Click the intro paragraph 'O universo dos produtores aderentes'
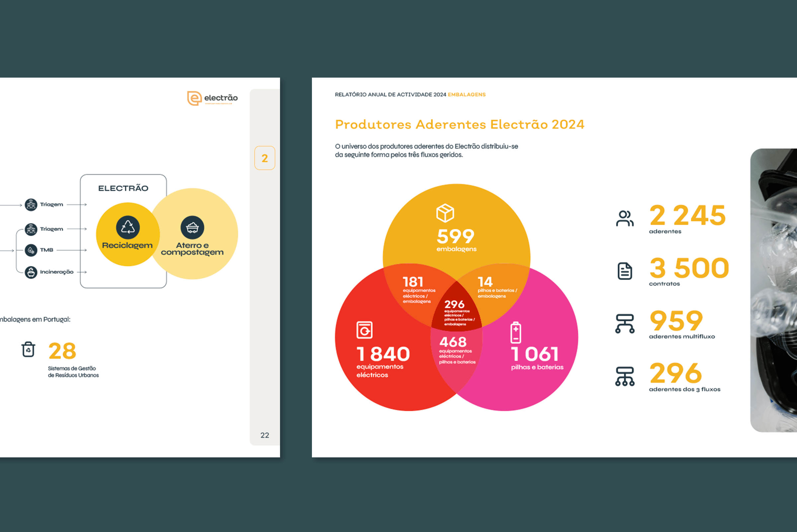Screen dimensions: 797x532 click(426, 151)
